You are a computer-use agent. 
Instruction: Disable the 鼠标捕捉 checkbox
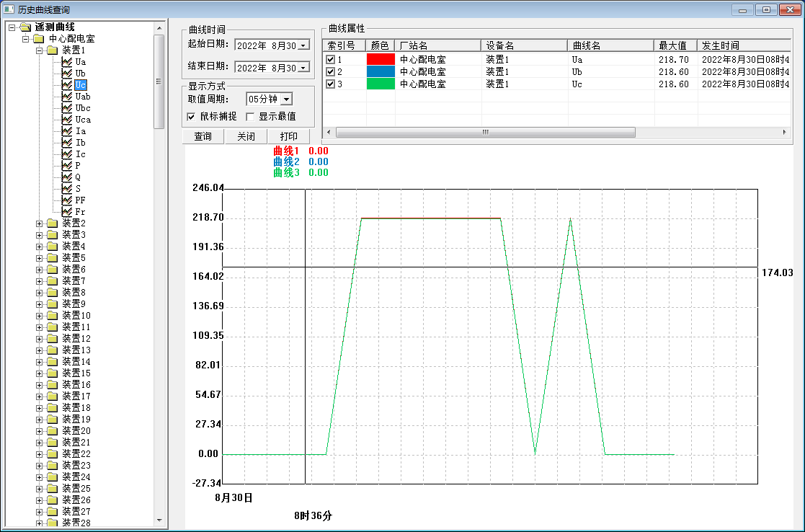[191, 117]
